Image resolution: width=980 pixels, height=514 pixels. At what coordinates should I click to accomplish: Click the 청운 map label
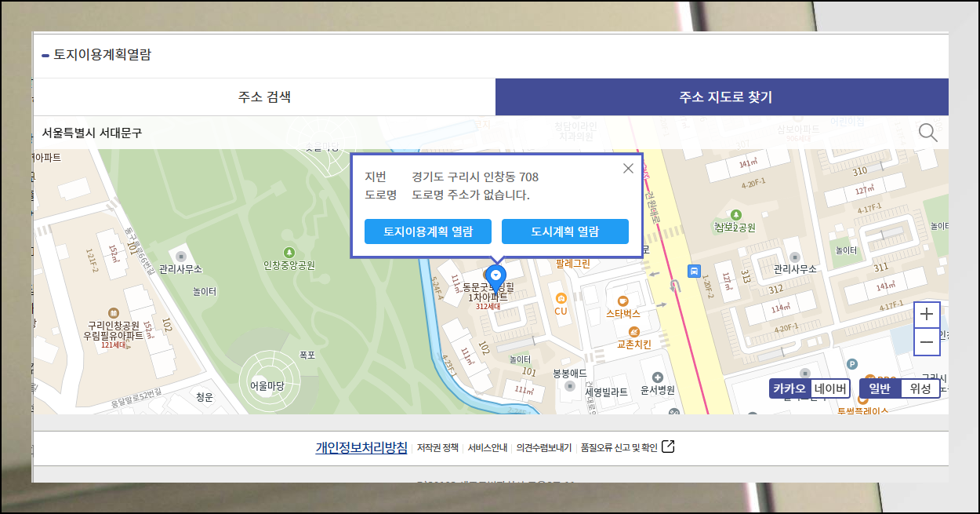(x=205, y=397)
